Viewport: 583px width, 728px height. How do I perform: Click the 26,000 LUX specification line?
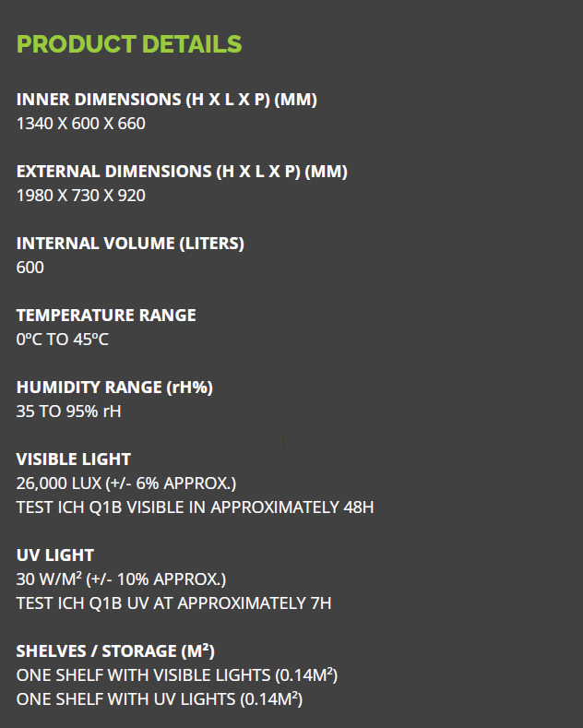point(126,483)
